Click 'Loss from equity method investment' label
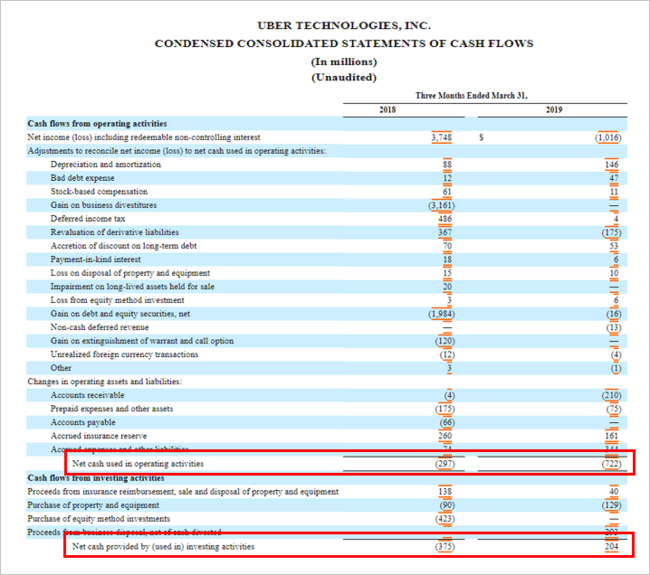 (117, 300)
